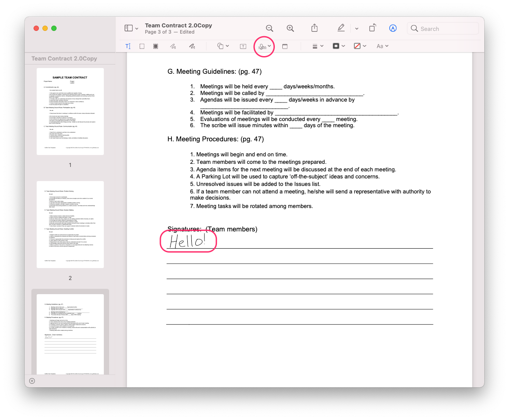Select page 1 thumbnail in sidebar
This screenshot has width=509, height=420.
(x=70, y=111)
